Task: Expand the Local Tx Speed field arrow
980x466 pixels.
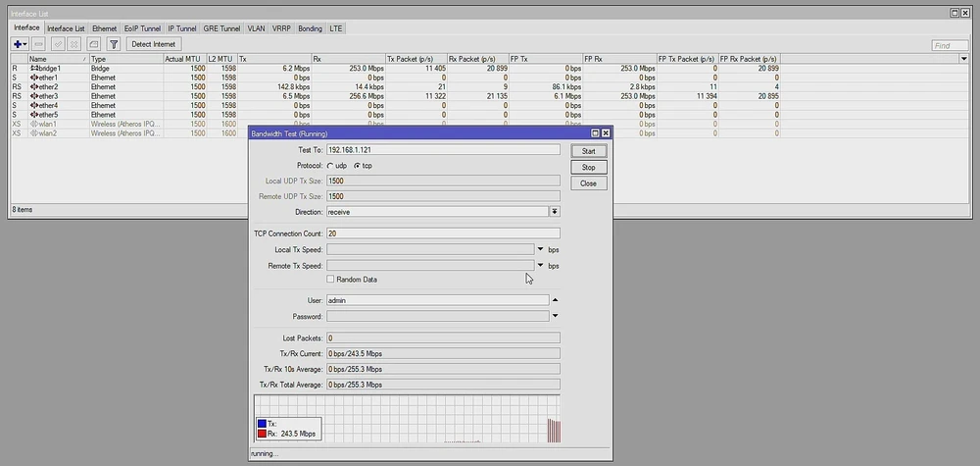Action: click(540, 249)
